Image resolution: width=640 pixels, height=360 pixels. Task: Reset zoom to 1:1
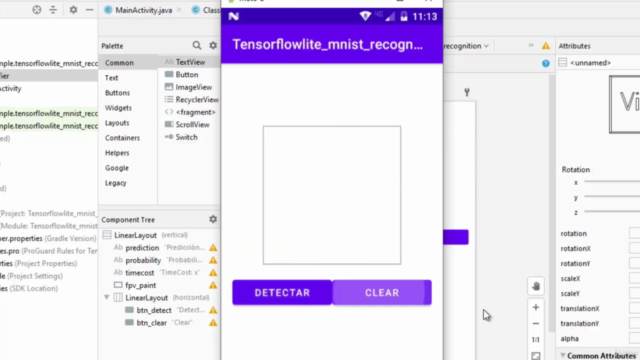click(536, 340)
